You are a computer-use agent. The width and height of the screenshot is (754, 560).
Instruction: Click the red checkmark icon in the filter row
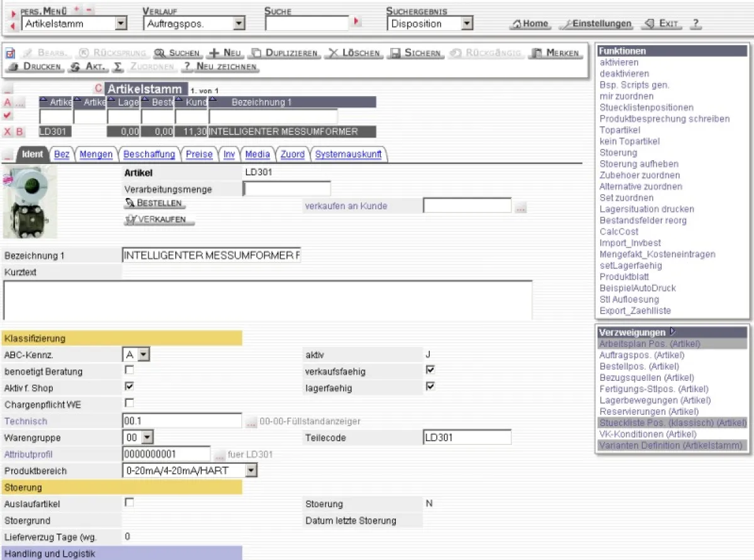click(8, 116)
